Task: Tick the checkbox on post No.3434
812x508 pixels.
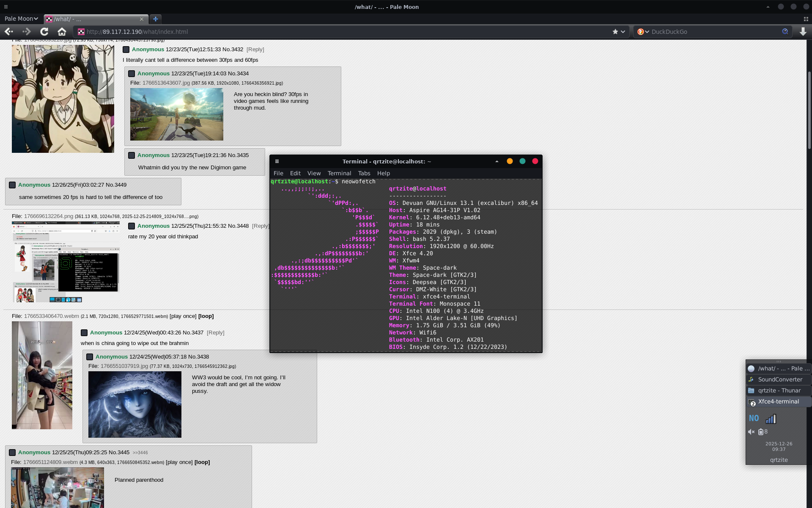Action: [x=132, y=74]
